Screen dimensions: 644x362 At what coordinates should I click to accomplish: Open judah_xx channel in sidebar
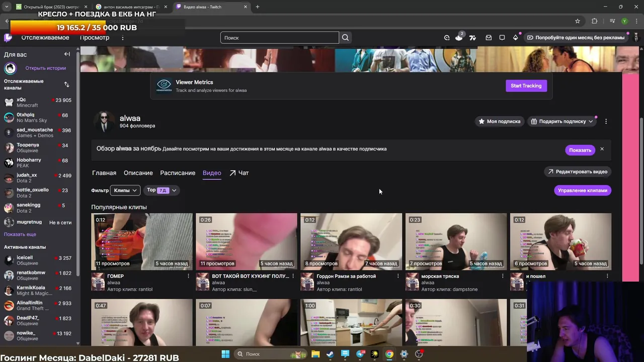38,178
